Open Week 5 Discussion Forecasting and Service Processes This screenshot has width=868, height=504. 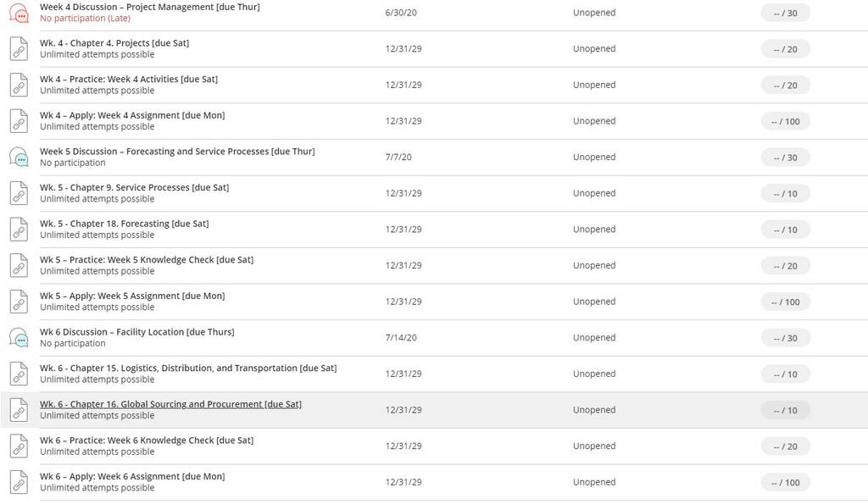(x=177, y=151)
